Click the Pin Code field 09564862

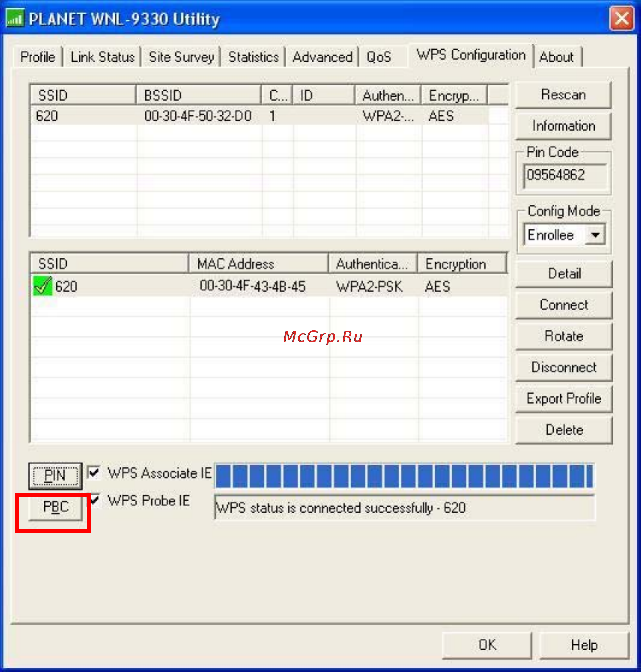565,175
